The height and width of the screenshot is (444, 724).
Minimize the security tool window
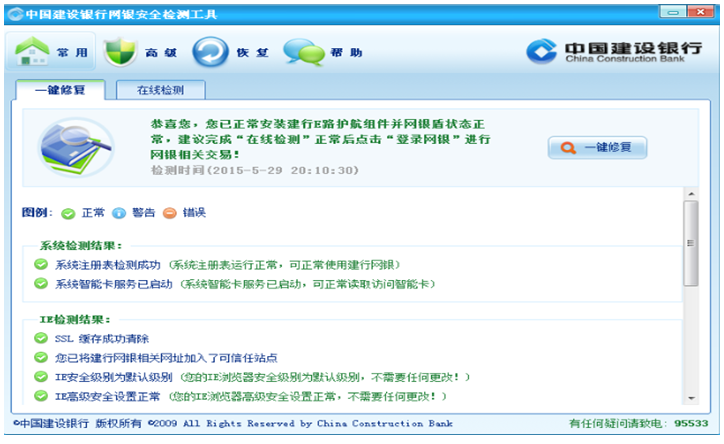pos(673,12)
